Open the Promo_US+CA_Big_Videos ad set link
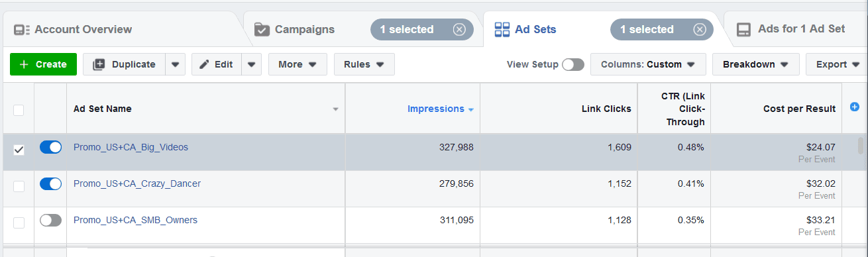 coord(131,147)
